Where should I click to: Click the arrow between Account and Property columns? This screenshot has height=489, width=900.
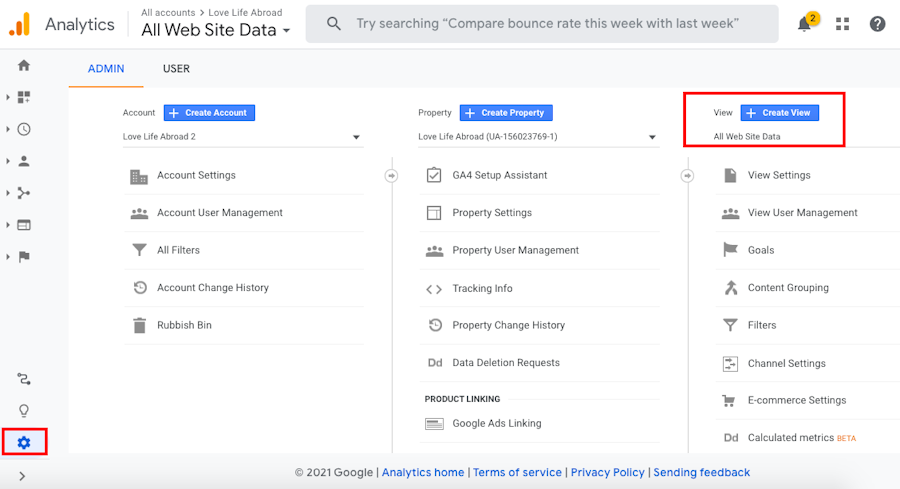[391, 176]
